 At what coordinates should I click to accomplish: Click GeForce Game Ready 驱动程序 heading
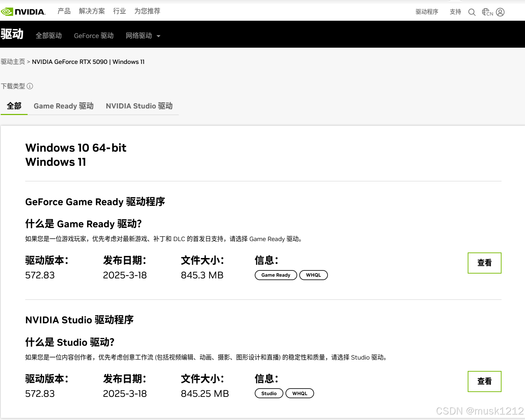(95, 202)
